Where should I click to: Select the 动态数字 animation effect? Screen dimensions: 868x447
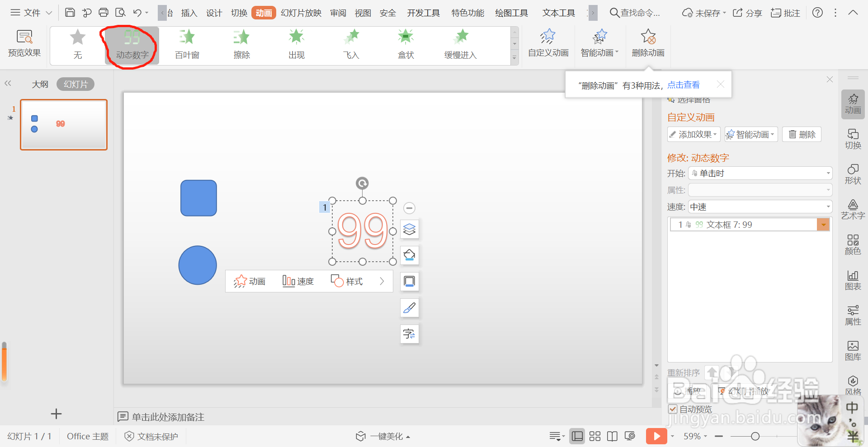(x=131, y=45)
